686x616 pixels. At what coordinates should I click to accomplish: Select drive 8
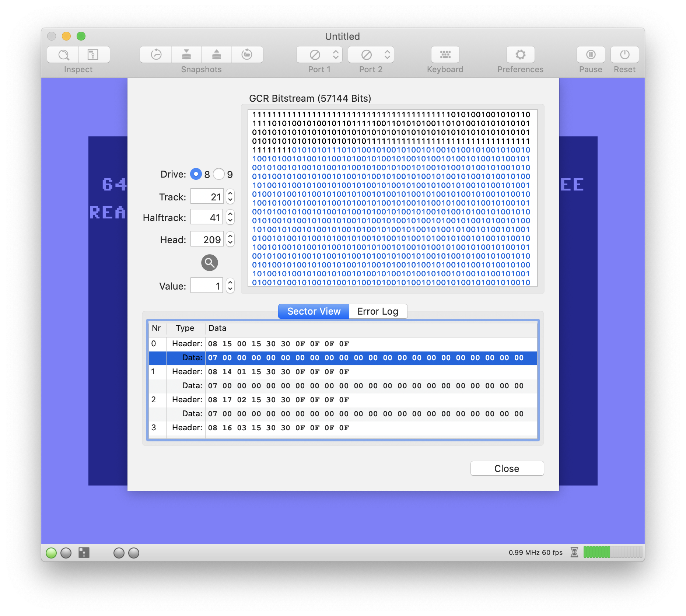coord(196,174)
